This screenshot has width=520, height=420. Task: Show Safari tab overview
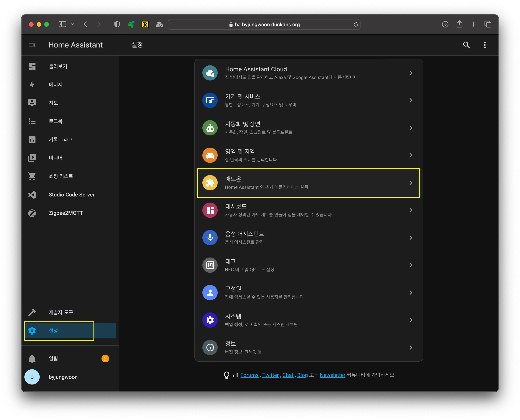[x=488, y=24]
